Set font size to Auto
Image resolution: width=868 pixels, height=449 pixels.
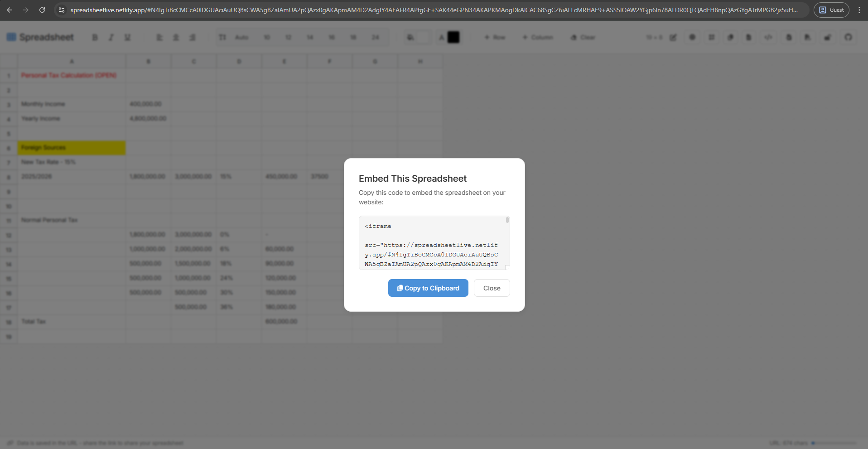point(242,37)
